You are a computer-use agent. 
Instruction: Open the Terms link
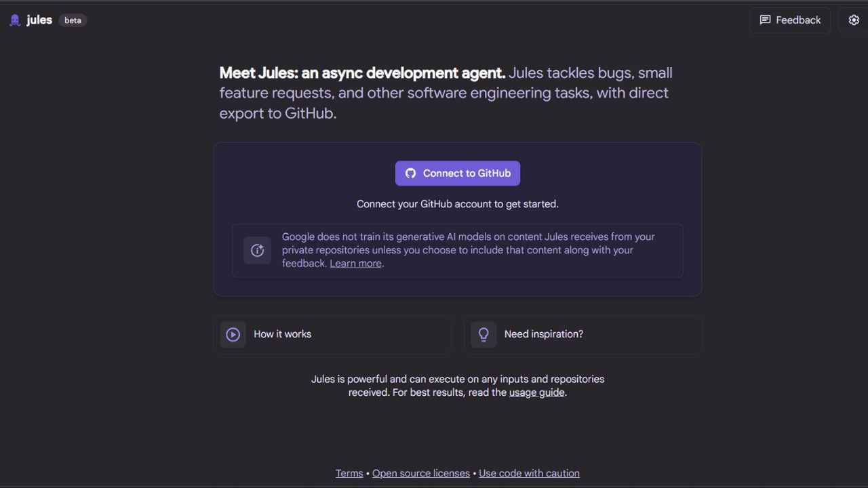click(x=349, y=473)
